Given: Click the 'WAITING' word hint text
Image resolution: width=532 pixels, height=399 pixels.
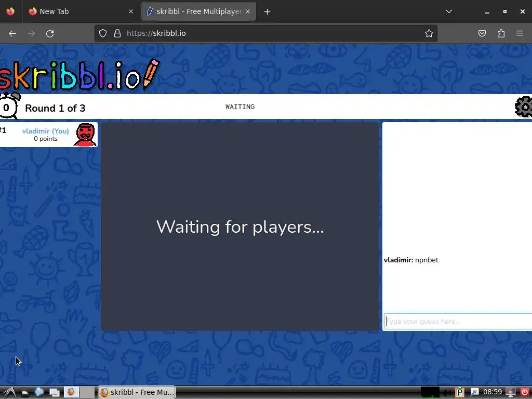Looking at the screenshot, I should tap(240, 107).
